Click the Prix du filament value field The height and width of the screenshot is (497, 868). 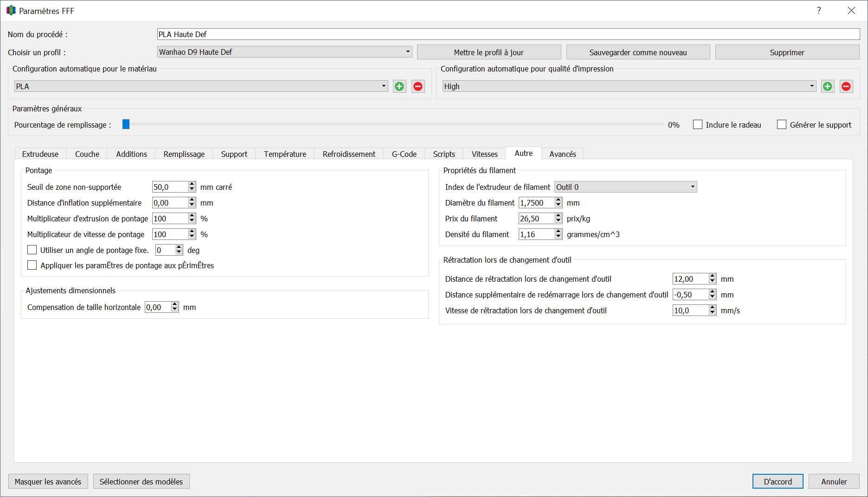pyautogui.click(x=536, y=219)
